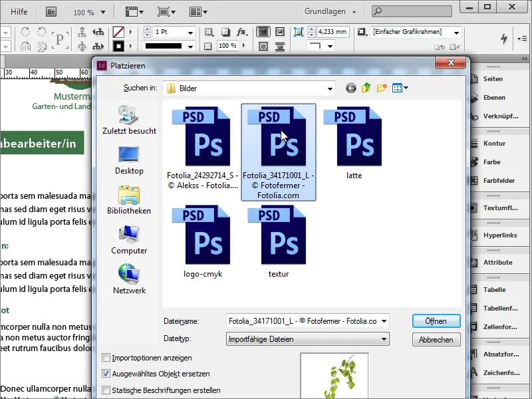Screen dimensions: 532x399
Task: Open the stroke weight 1 Pt dropdown
Action: 191,32
